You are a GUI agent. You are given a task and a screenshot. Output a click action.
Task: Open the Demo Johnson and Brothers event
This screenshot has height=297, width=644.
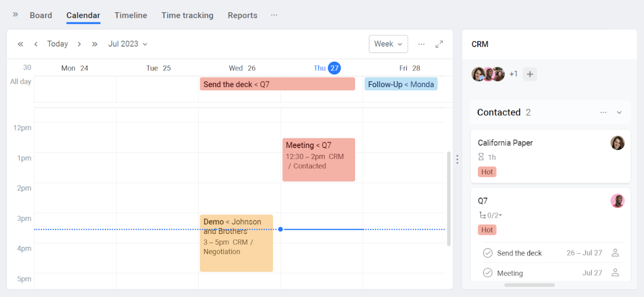click(236, 243)
